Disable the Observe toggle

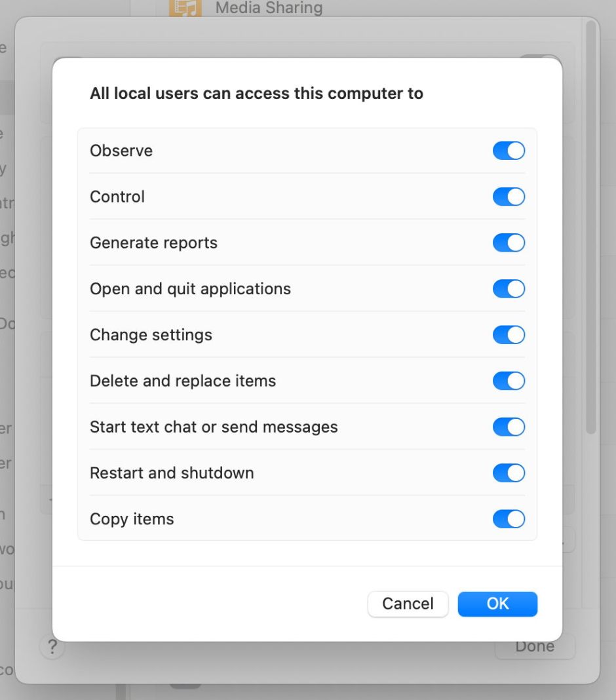coord(509,151)
